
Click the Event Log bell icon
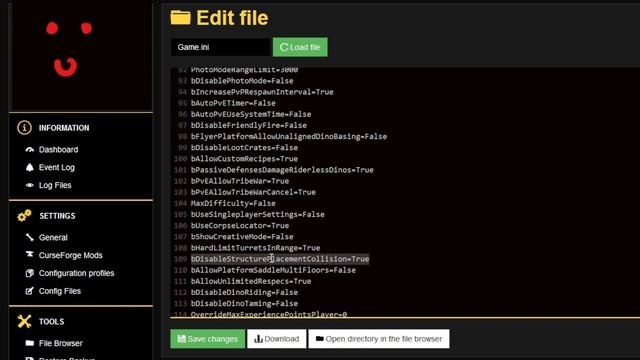29,167
